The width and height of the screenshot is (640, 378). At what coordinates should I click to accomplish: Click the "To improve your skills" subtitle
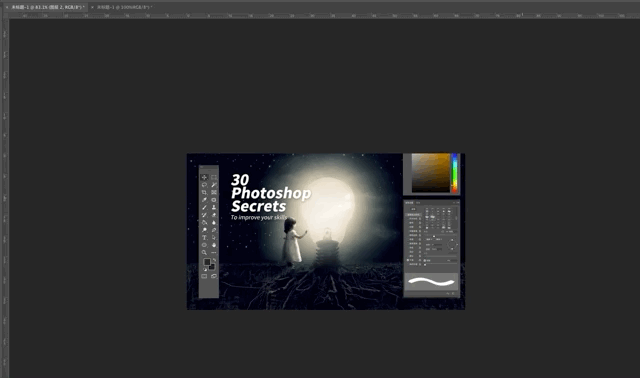259,217
